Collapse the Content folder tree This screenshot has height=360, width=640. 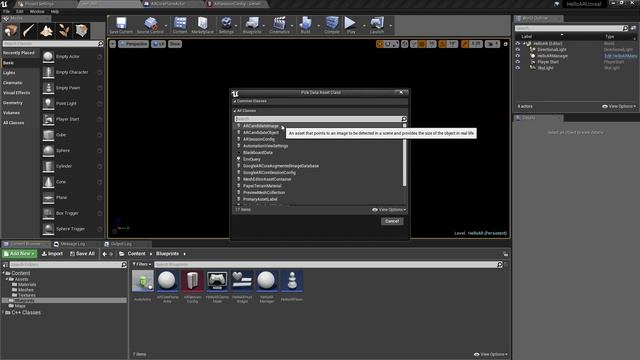click(3, 273)
